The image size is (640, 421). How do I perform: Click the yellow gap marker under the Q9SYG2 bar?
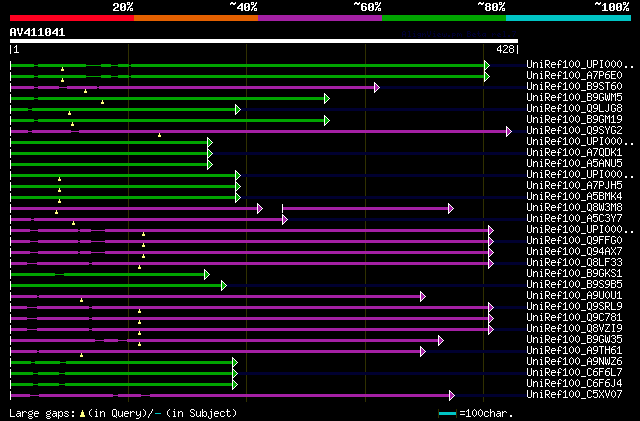pos(159,135)
